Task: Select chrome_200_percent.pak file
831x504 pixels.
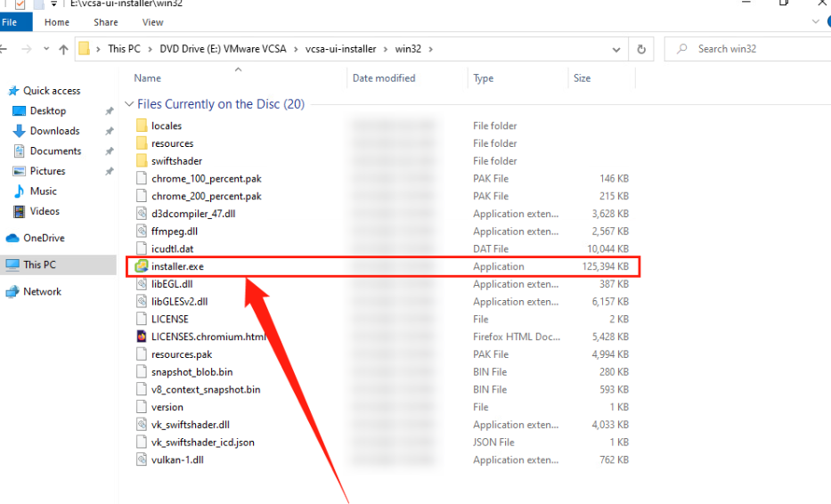Action: tap(206, 196)
